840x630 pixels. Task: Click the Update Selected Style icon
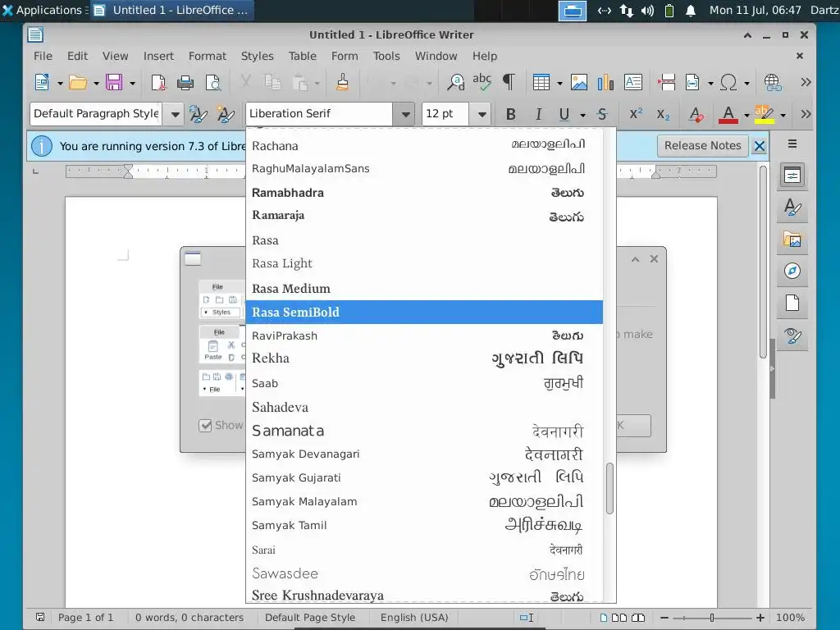tap(199, 114)
